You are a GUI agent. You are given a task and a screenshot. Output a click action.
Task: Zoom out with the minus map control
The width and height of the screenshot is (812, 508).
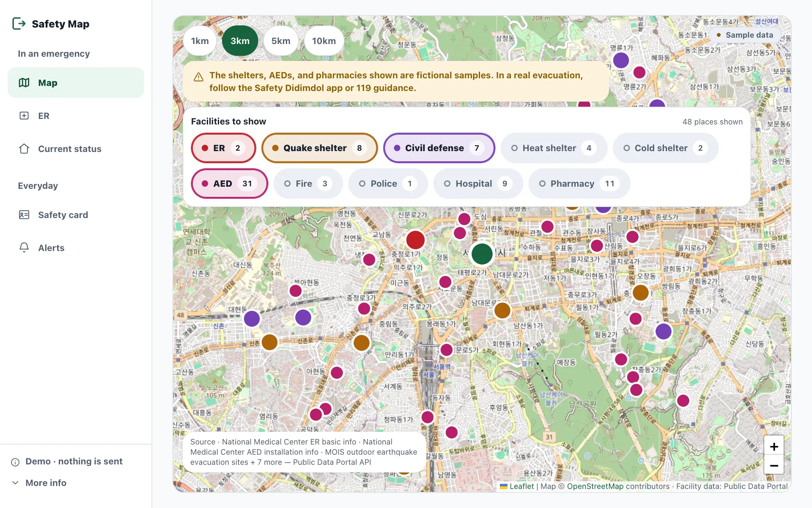774,466
